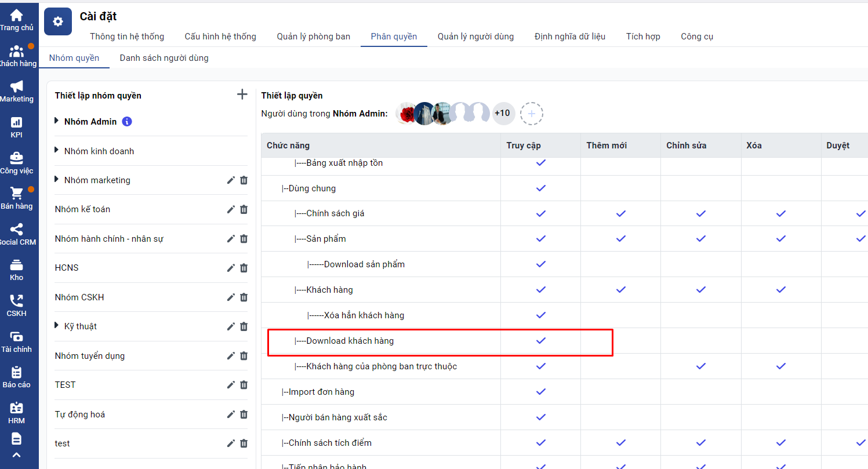Click the info icon beside Nhóm Admin

(127, 122)
